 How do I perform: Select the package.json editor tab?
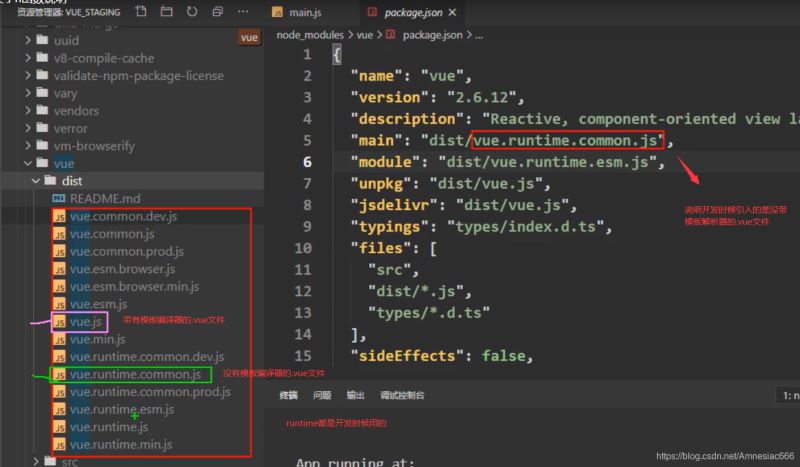(410, 13)
